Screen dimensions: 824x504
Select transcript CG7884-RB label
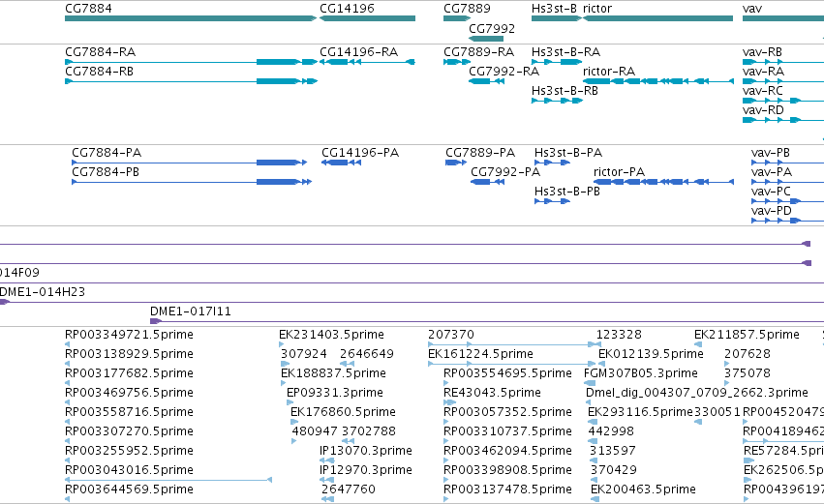(100, 72)
